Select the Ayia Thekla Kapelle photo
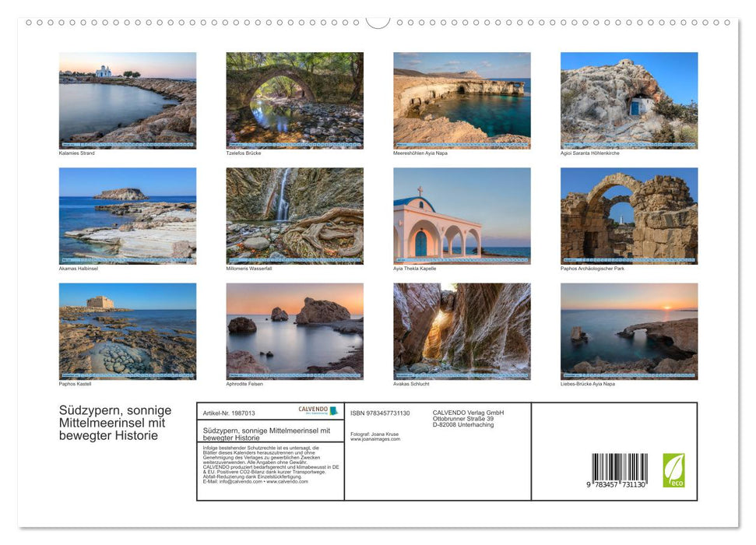This screenshot has height=545, width=756. [462, 216]
